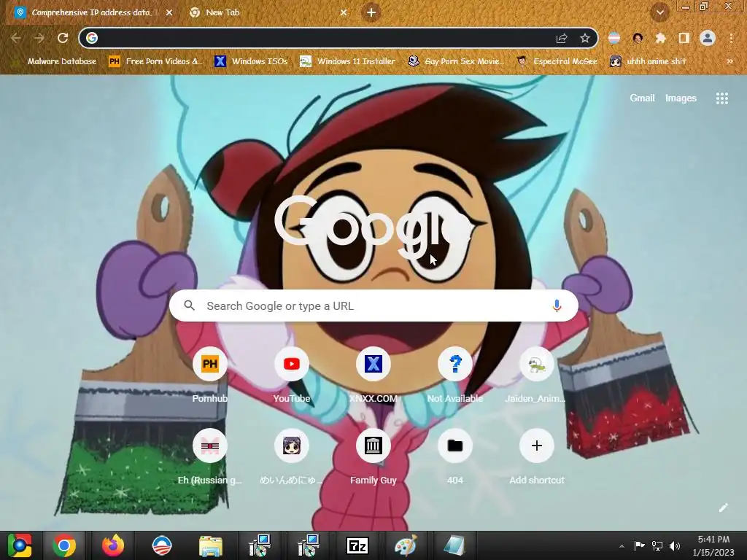Open the Not Available shortcut
This screenshot has height=560, width=747.
[x=455, y=376]
